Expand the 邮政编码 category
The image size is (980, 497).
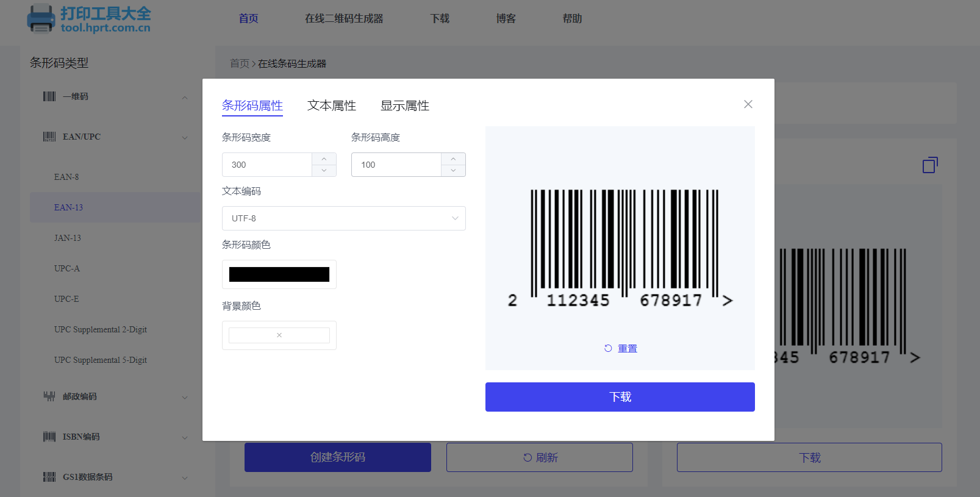(185, 397)
